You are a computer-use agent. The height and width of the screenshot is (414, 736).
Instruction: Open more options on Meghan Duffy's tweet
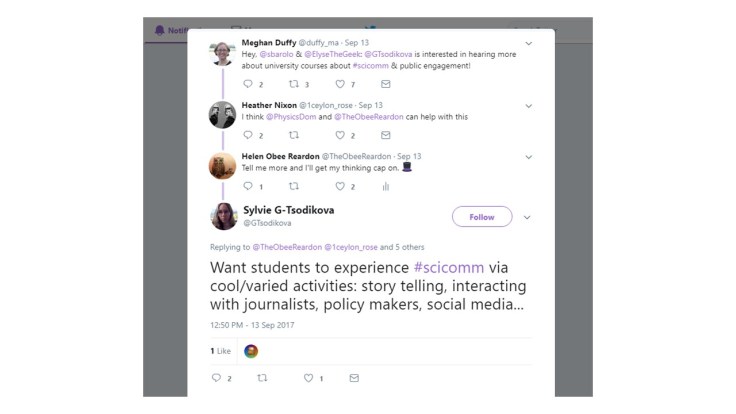pos(528,44)
